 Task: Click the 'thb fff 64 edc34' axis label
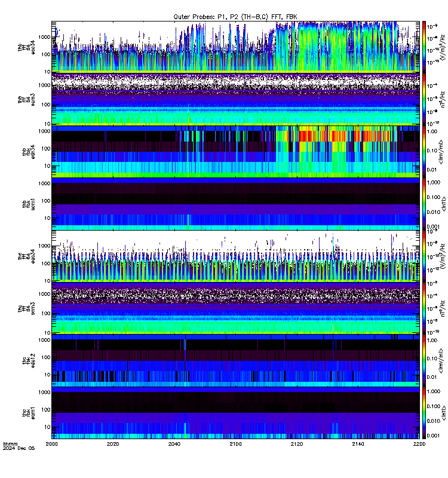coord(26,47)
